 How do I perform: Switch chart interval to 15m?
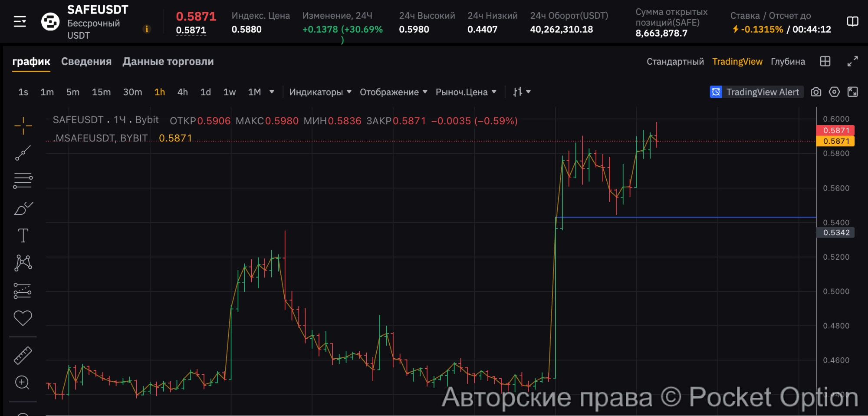(x=101, y=92)
